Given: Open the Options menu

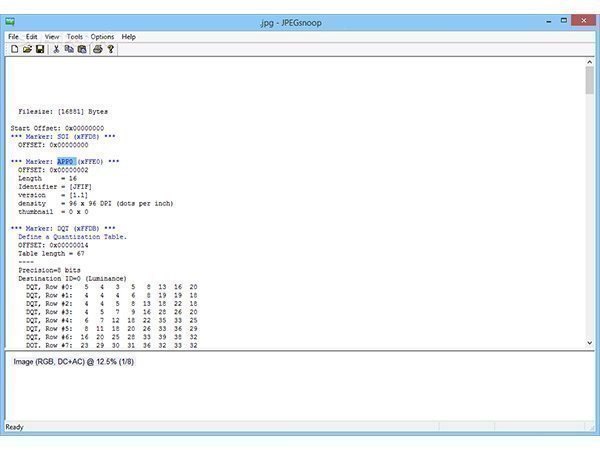Looking at the screenshot, I should 102,37.
